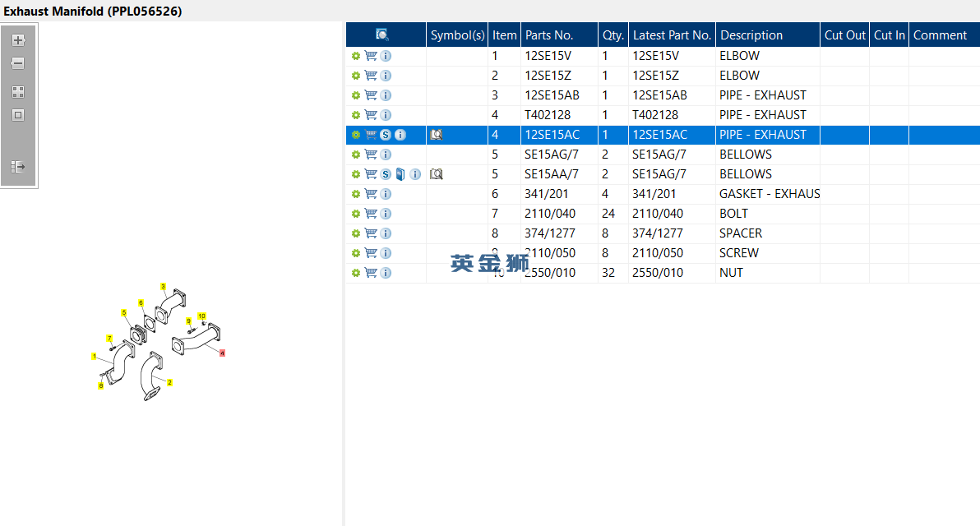This screenshot has width=980, height=526.
Task: Click the four-squares grid view icon
Action: (18, 92)
